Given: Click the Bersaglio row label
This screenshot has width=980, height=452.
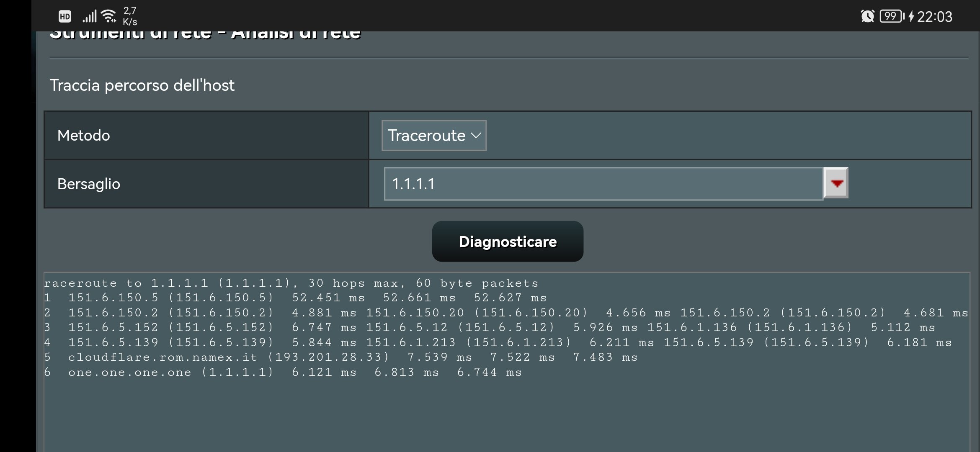Looking at the screenshot, I should click(89, 184).
